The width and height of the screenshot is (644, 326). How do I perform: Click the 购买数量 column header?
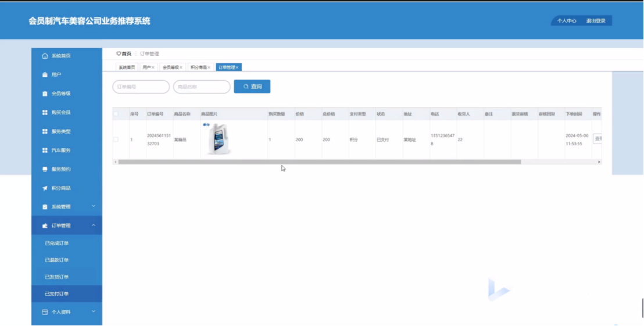coord(277,114)
